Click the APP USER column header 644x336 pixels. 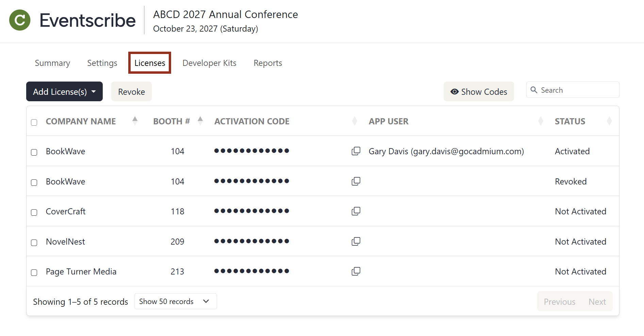389,121
